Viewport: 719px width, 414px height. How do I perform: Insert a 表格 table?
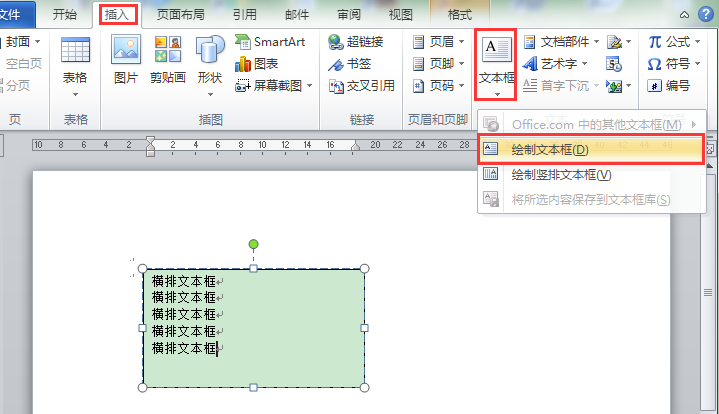[75, 66]
